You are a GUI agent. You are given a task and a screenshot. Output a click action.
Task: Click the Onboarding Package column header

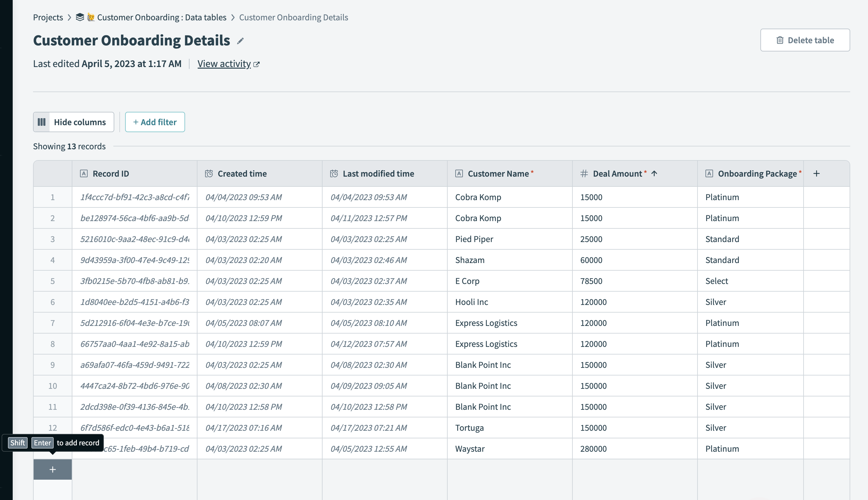click(x=750, y=173)
